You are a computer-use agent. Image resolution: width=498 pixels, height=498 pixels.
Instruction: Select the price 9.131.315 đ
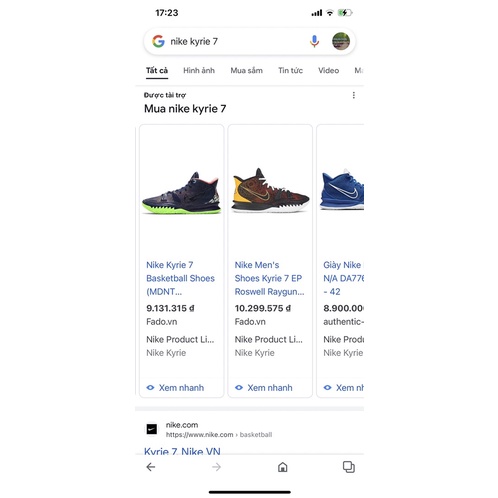click(x=170, y=308)
